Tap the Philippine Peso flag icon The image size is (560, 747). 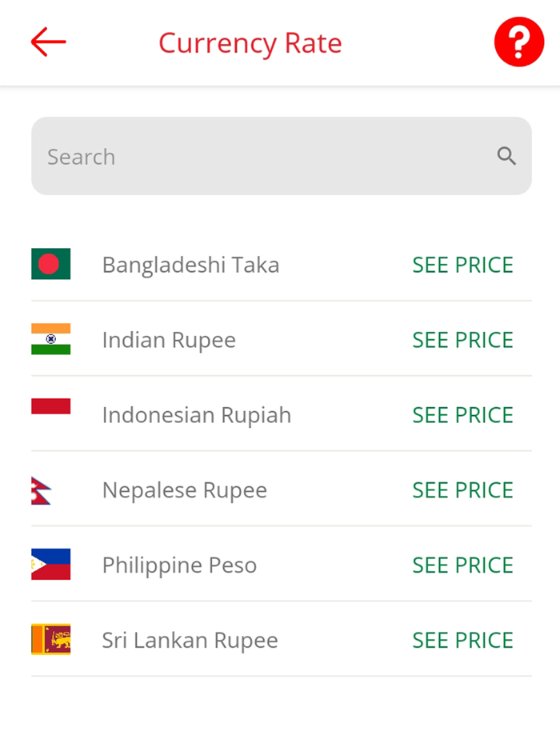coord(50,565)
